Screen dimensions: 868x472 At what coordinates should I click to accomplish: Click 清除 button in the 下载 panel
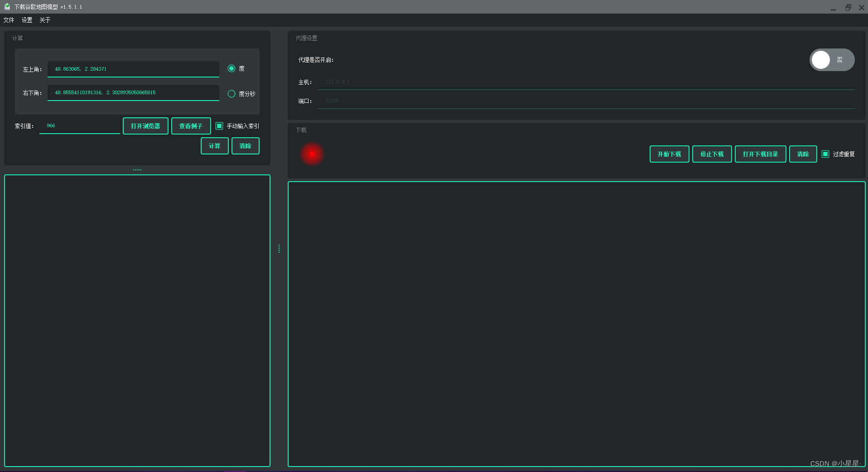803,154
